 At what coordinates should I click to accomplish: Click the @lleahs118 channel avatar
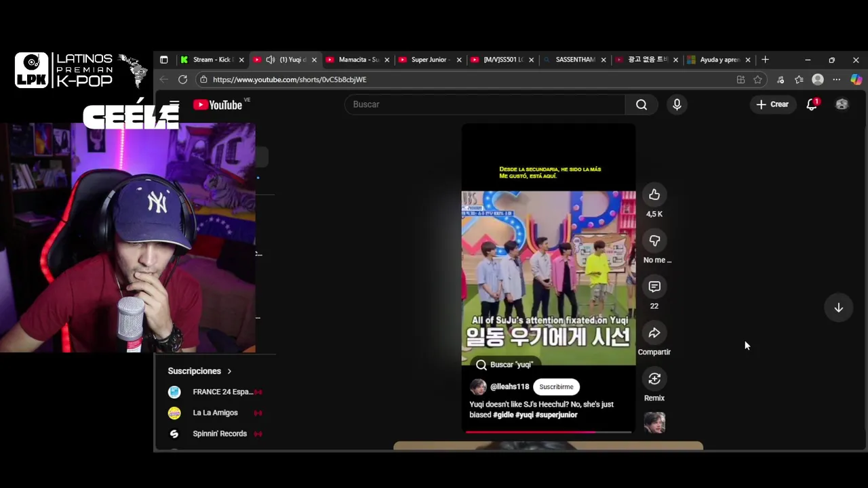point(478,387)
